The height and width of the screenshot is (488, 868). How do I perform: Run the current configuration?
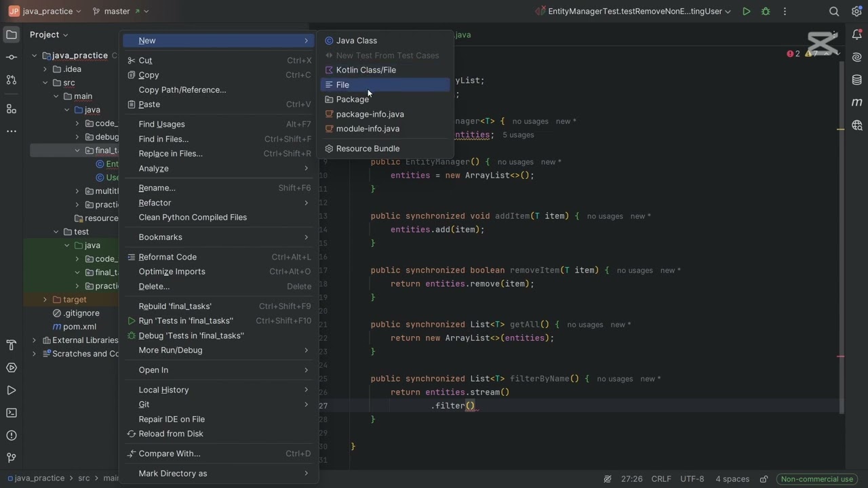point(746,12)
